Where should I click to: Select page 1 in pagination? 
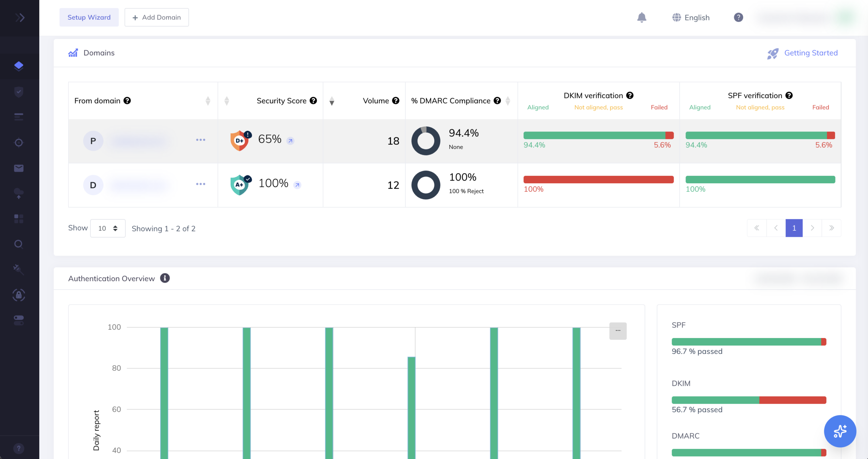[x=794, y=228]
